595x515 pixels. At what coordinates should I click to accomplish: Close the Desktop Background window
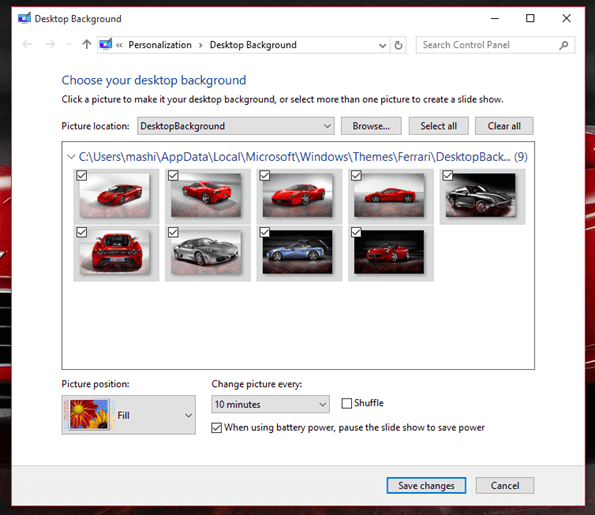(566, 18)
